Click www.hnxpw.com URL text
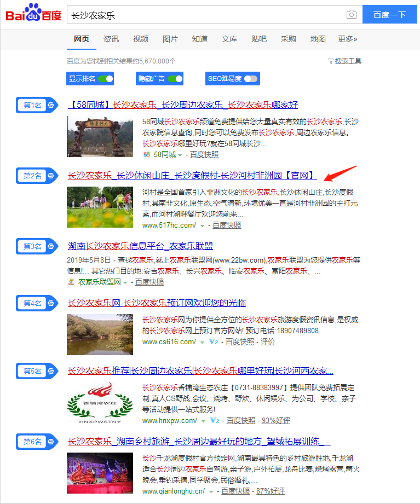 (x=170, y=420)
